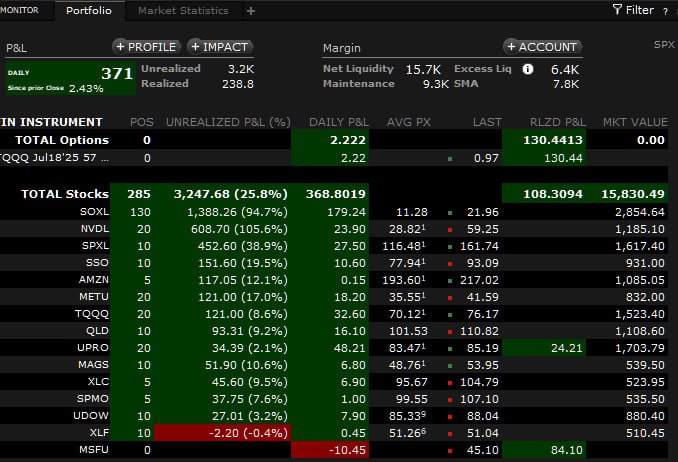The image size is (678, 462).
Task: Click NVDL last price 59.25
Action: coord(483,229)
